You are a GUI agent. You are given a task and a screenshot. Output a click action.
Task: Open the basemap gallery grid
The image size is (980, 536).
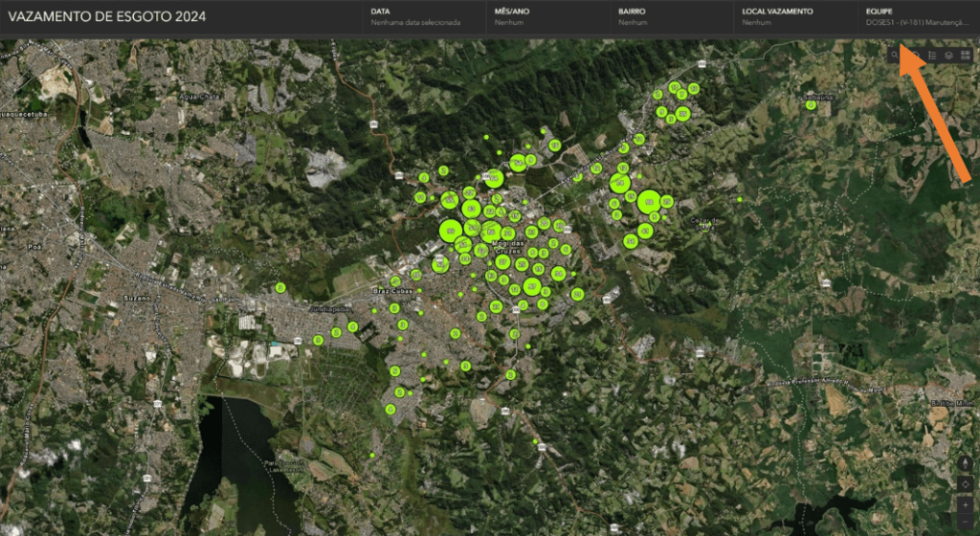click(965, 56)
